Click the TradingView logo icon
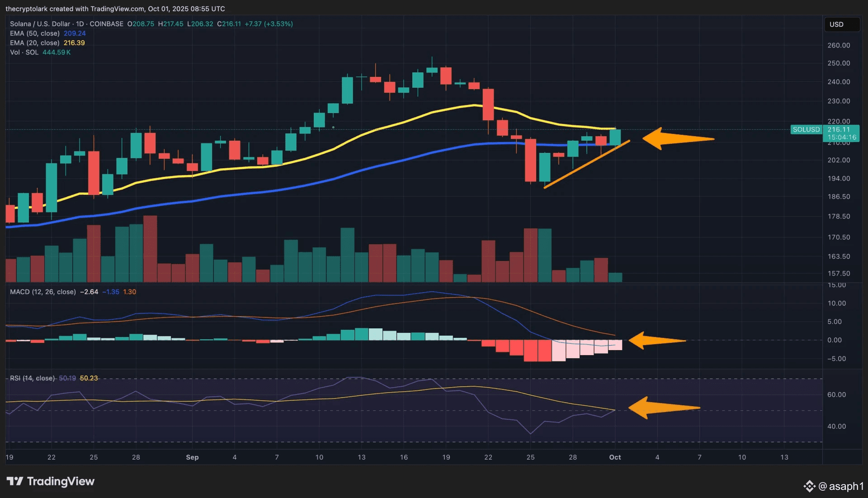868x498 pixels. [14, 481]
